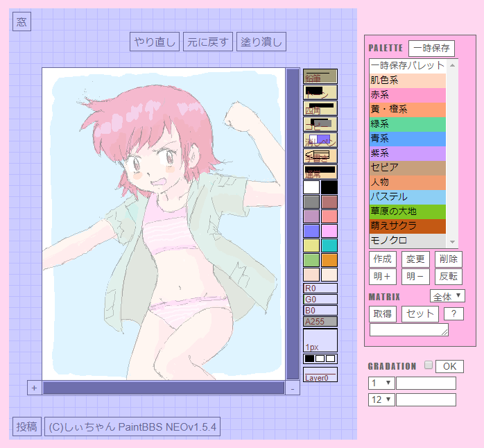Click the 投稿 submit button
484x448 pixels.
point(27,427)
